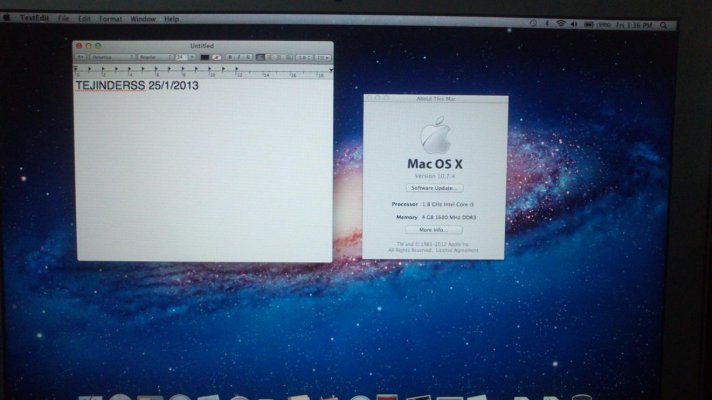The image size is (712, 400).
Task: Click the Untitled window title
Action: pos(202,46)
